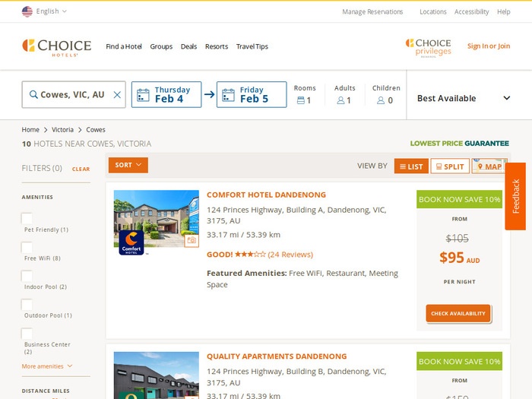Viewport: 532px width, 399px height.
Task: Open the Thursday Feb 4 check-in date
Action: click(x=166, y=95)
